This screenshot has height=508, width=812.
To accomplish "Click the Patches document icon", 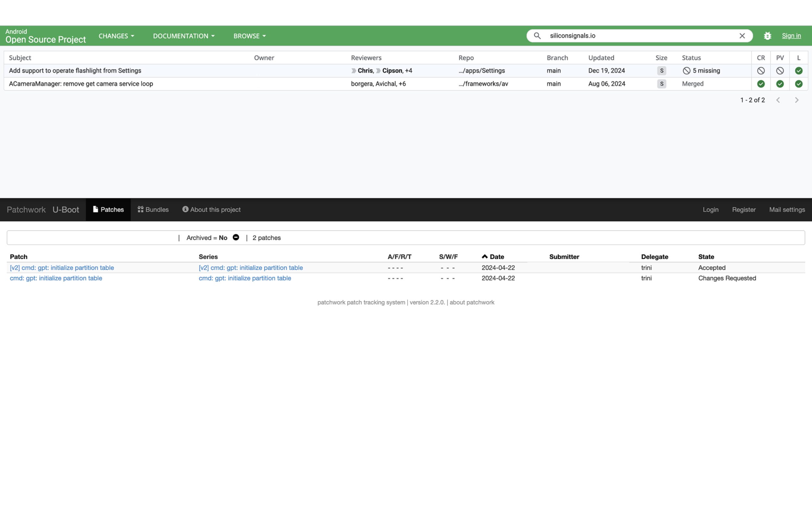I will coord(95,209).
